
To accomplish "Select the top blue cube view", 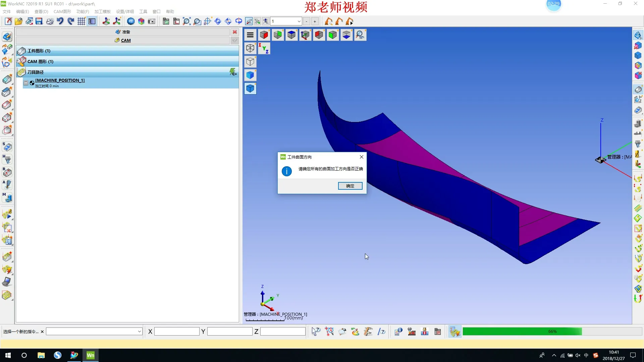I will [x=291, y=35].
